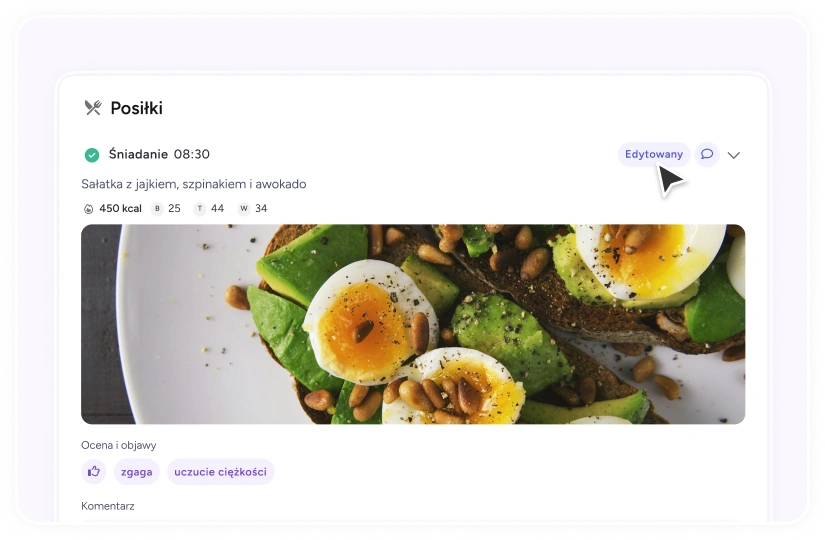Click the Ocena i objawy label

118,445
